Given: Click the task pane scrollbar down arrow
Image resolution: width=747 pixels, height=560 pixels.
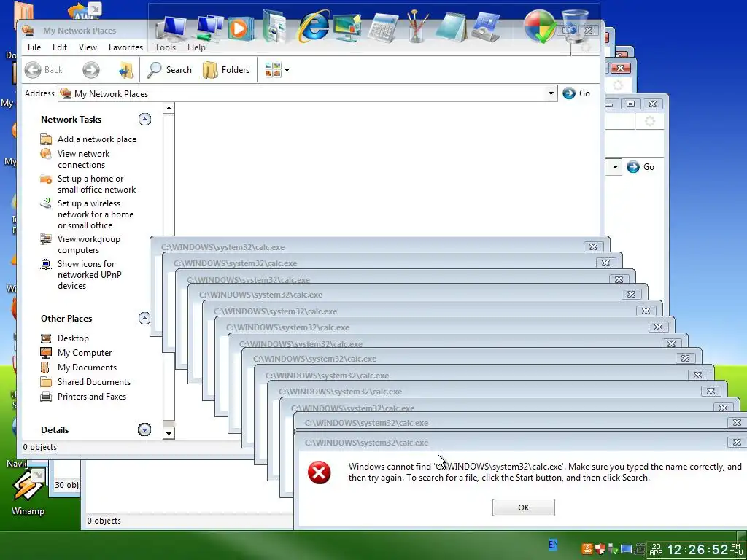Looking at the screenshot, I should 169,433.
